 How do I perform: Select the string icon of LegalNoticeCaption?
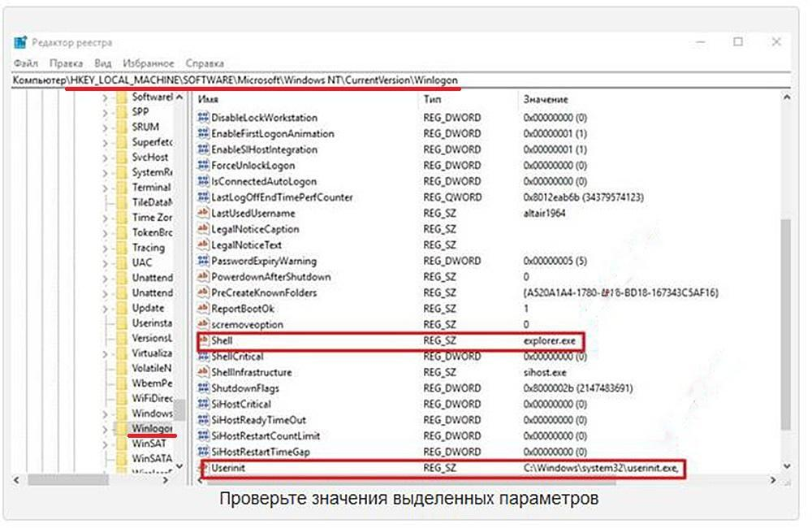(x=203, y=228)
